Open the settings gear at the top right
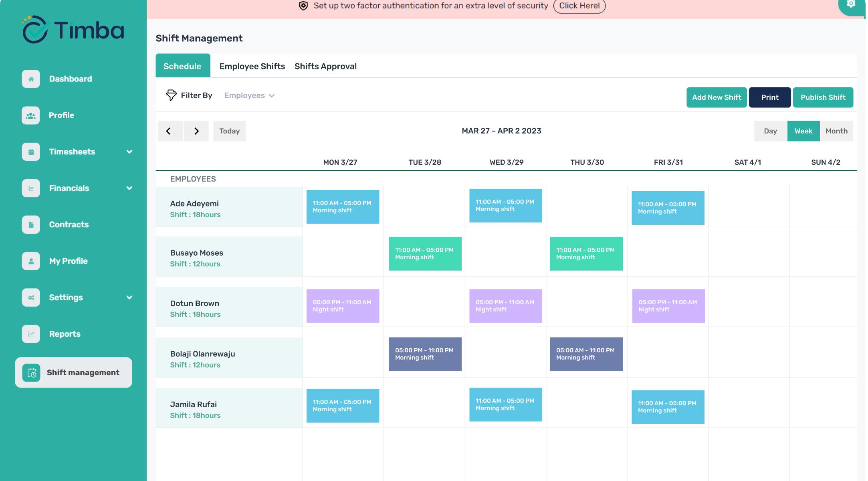The height and width of the screenshot is (481, 868). (x=851, y=4)
